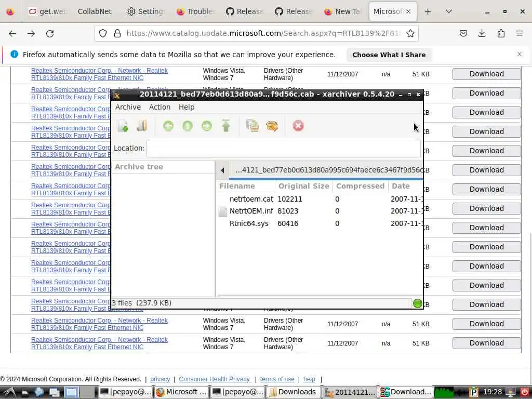Select the NetrtOEM.inf file row
Image resolution: width=532 pixels, height=399 pixels.
click(320, 211)
